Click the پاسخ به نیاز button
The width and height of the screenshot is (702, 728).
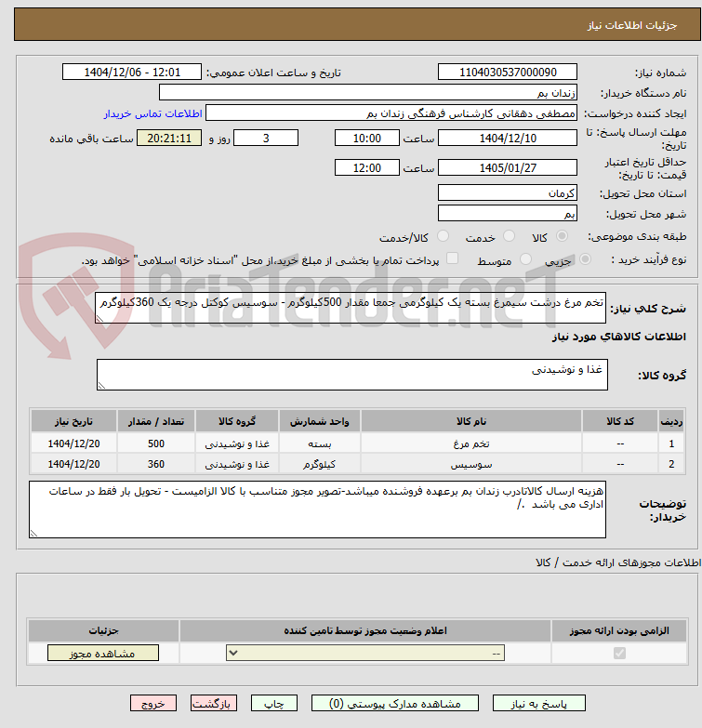coord(538,704)
